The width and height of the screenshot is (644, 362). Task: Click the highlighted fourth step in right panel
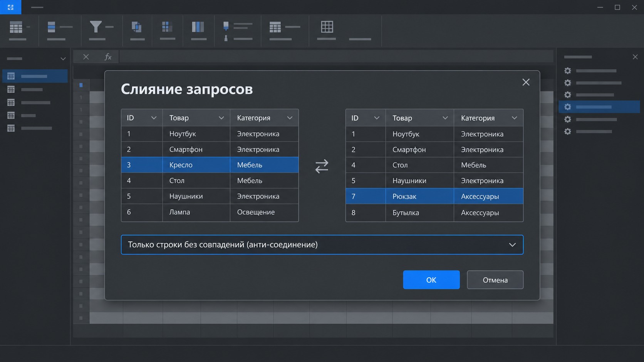pos(599,107)
